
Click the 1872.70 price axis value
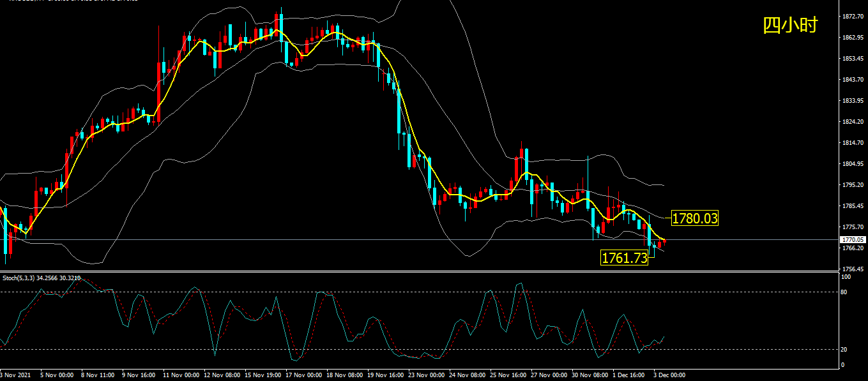854,17
